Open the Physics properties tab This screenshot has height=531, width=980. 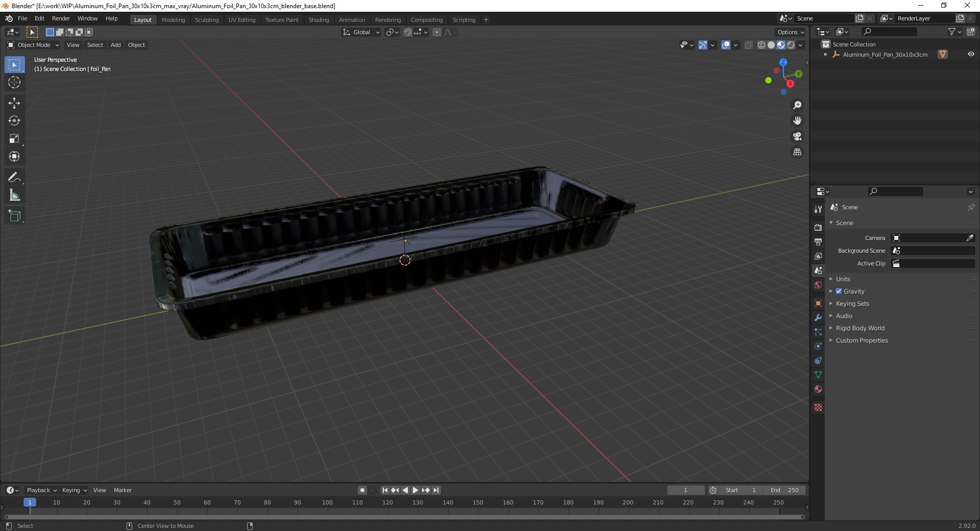(818, 346)
